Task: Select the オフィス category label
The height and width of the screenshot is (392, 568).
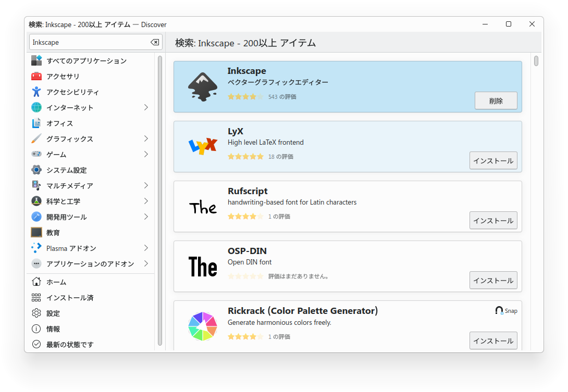Action: (x=60, y=123)
